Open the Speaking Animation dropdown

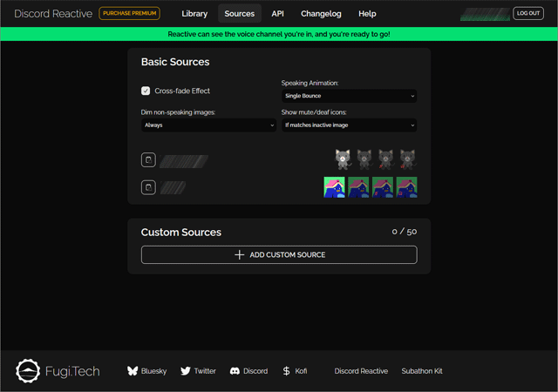349,96
